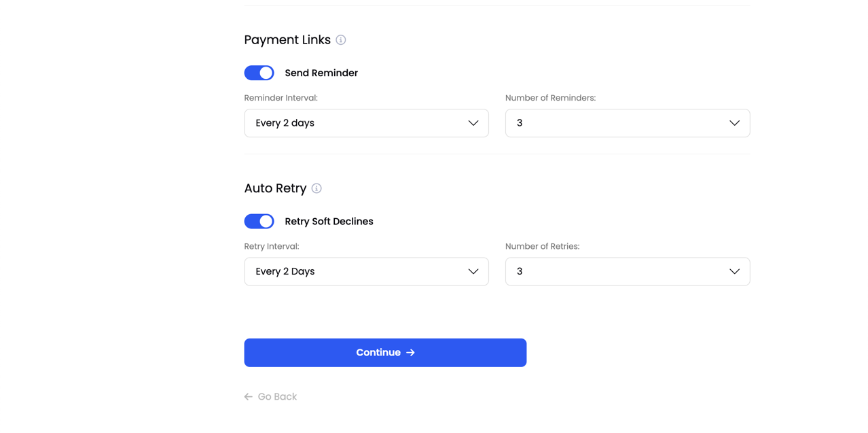Click the chevron on the Number of Reminders dropdown
868x433 pixels.
[734, 123]
